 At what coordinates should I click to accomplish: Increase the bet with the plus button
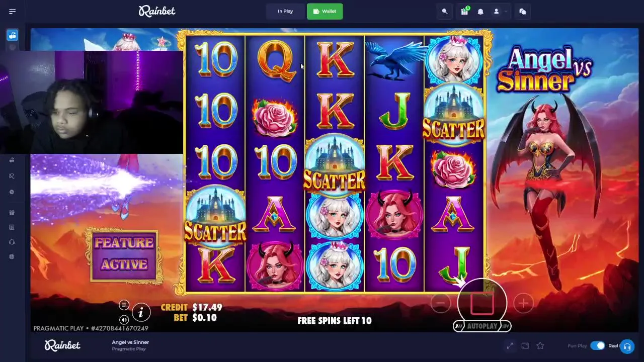(x=524, y=303)
